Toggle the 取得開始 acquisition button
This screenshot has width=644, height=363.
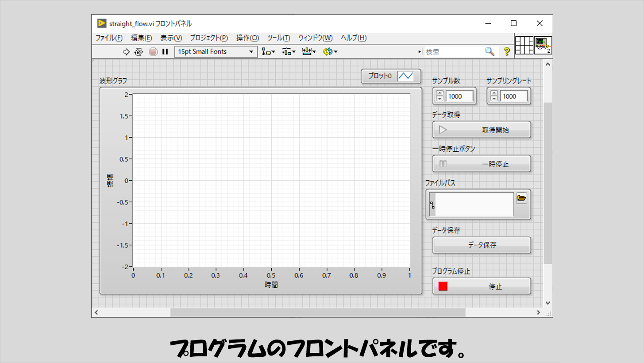pos(481,130)
